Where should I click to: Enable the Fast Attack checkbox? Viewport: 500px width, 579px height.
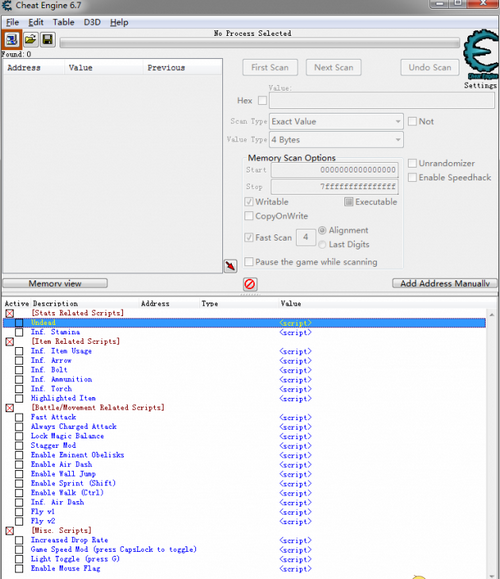(19, 418)
